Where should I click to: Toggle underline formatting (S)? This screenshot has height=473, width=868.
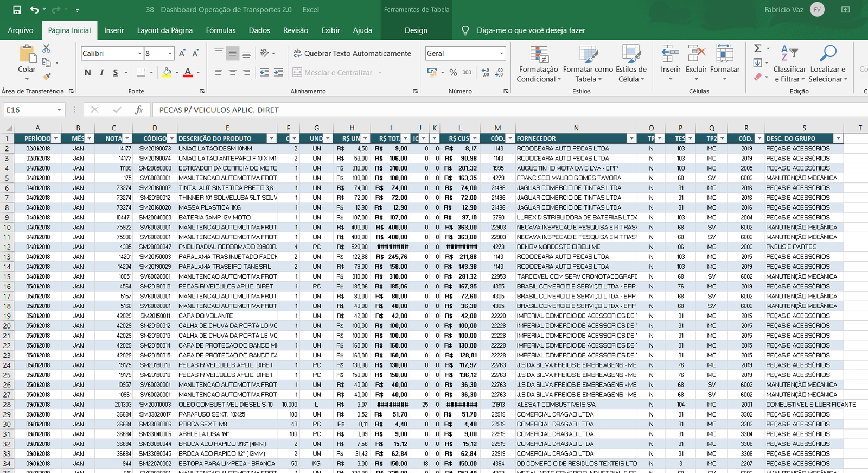pyautogui.click(x=115, y=72)
